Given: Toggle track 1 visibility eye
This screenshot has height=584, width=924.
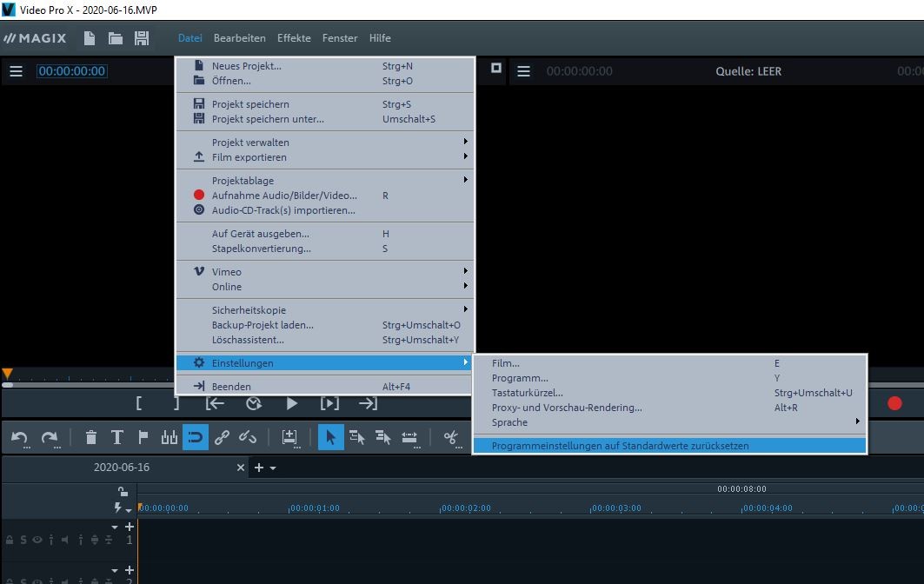Looking at the screenshot, I should (x=37, y=540).
